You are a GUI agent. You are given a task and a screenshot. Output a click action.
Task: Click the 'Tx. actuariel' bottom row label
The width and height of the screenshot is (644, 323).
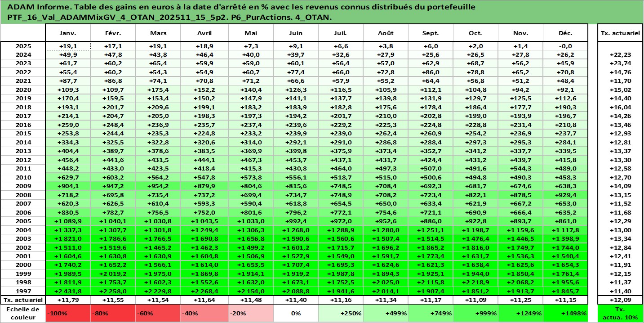(23, 299)
